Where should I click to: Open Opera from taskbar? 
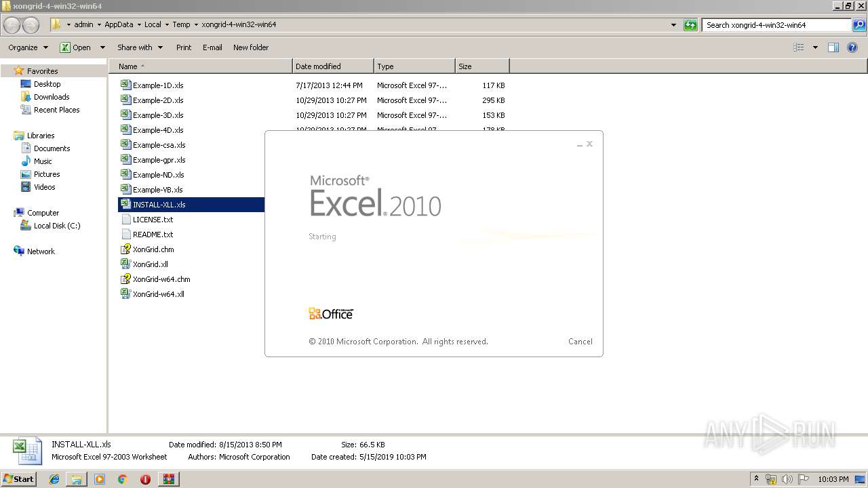[x=145, y=479]
